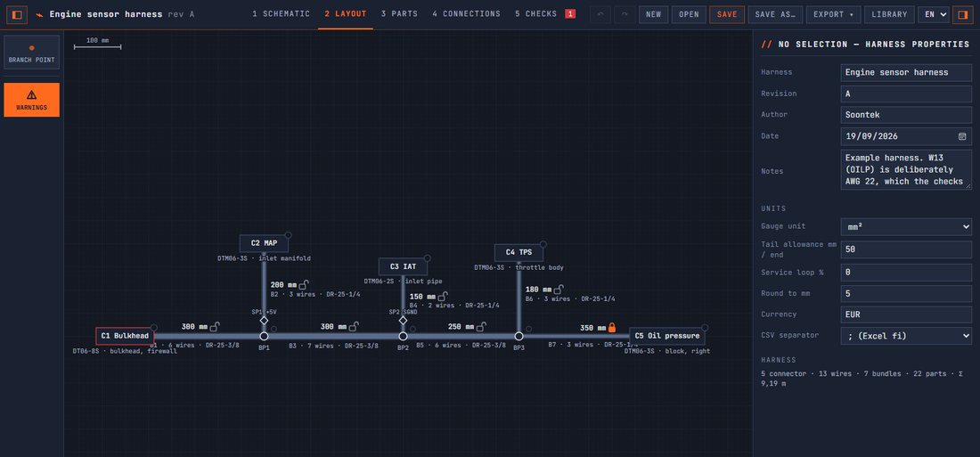The height and width of the screenshot is (457, 980).
Task: Select the C4 TPS connector
Action: point(519,253)
